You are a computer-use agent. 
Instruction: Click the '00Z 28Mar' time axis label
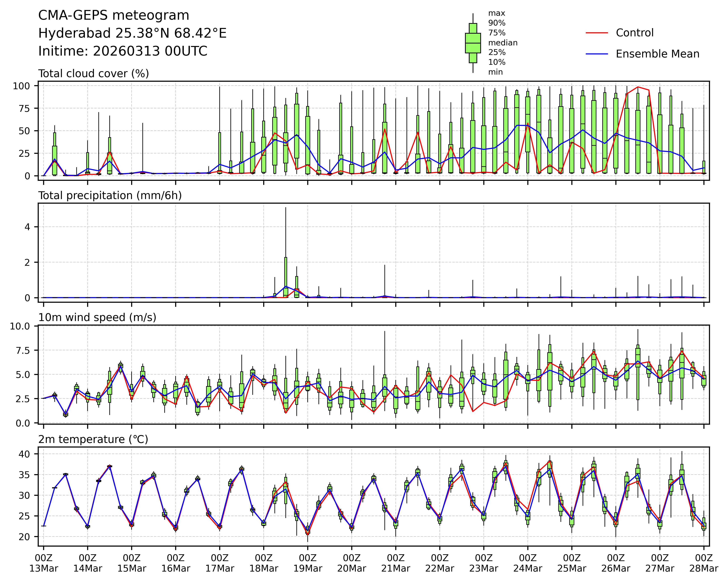tap(704, 563)
